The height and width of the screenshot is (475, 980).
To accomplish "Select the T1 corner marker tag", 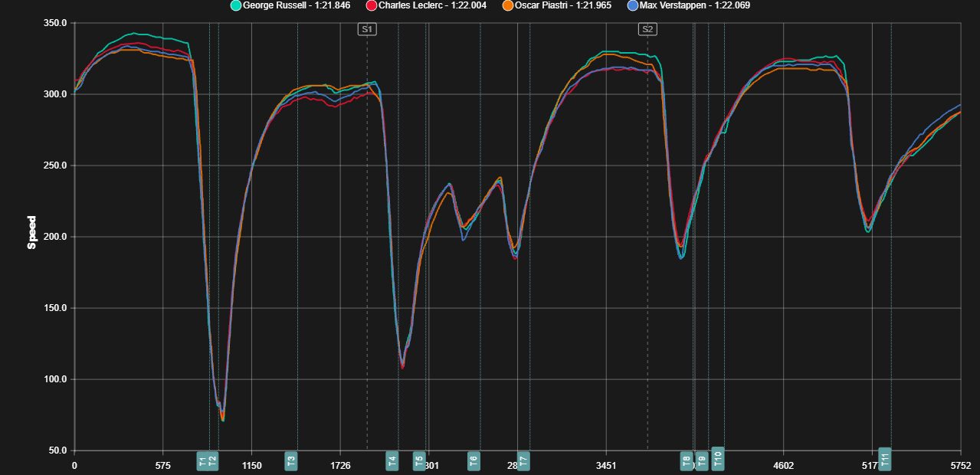I will 202,461.
